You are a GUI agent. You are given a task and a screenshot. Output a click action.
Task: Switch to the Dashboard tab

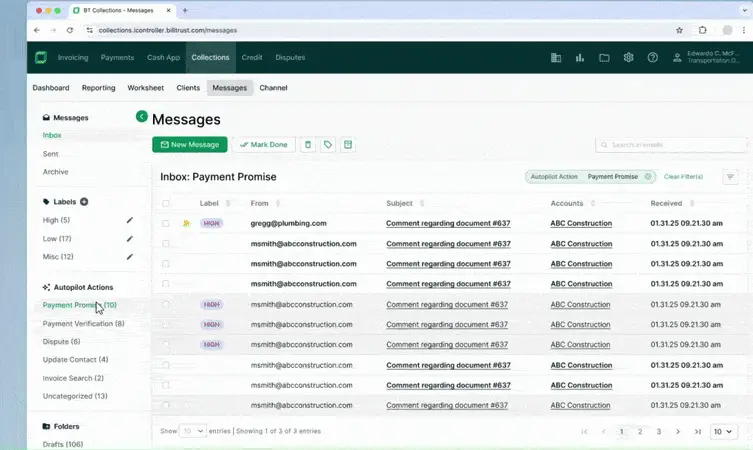click(x=51, y=88)
